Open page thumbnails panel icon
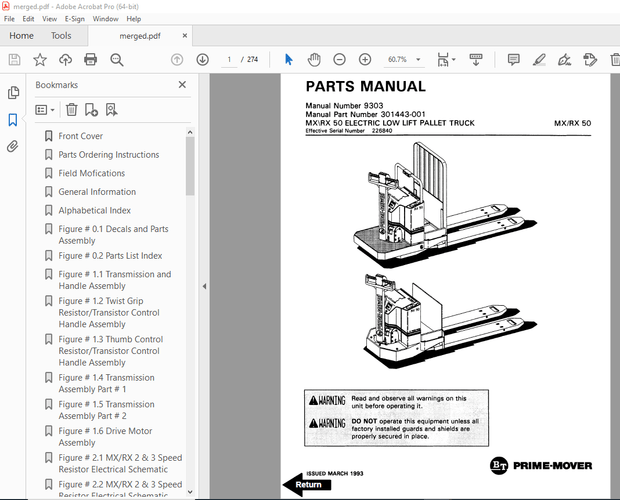The image size is (620, 500). 13,92
